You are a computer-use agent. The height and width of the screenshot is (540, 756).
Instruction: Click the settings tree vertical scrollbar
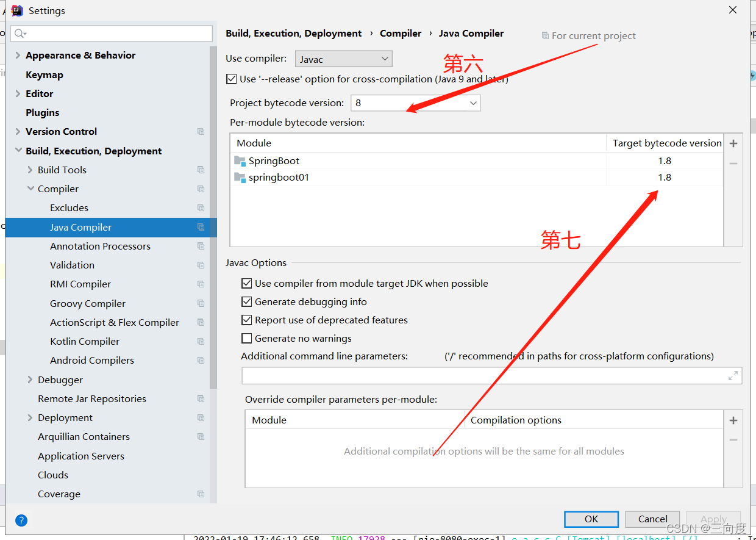pyautogui.click(x=213, y=218)
